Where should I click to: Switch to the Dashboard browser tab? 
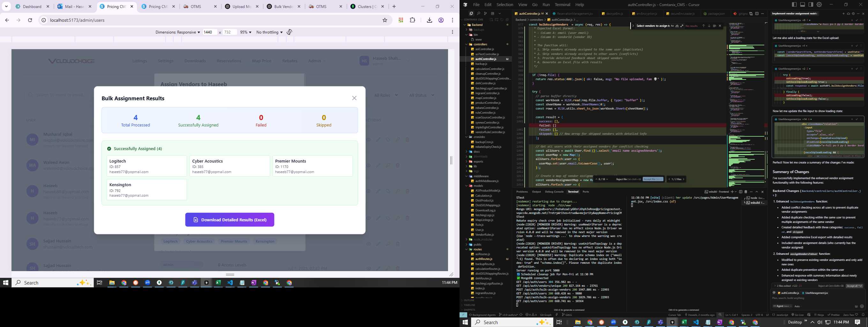[33, 6]
